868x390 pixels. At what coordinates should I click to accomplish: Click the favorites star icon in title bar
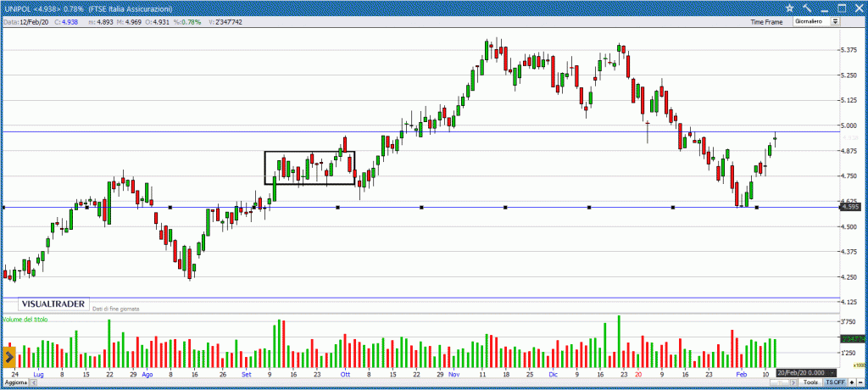789,8
